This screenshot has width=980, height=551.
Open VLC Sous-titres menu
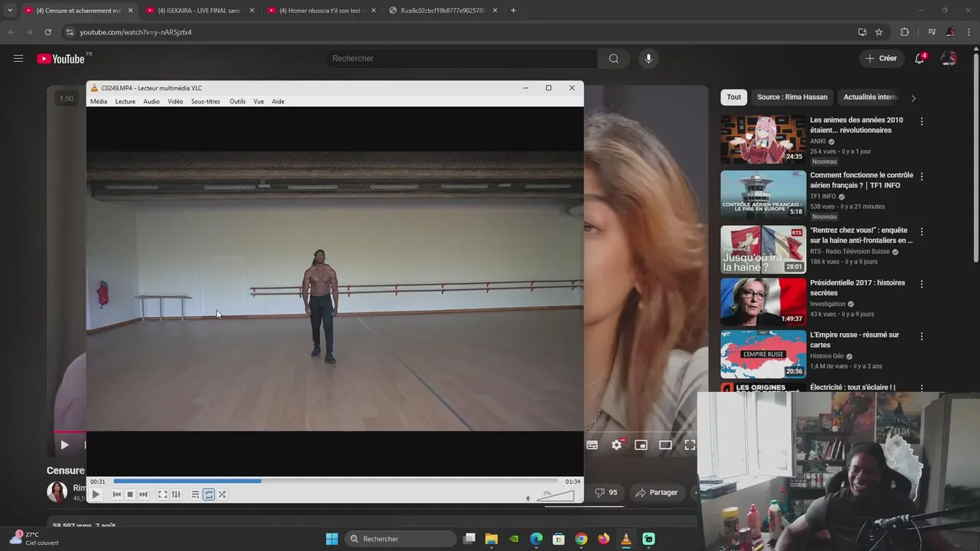205,102
